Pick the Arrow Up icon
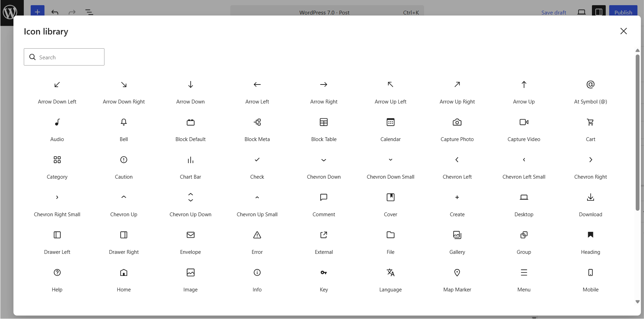Image resolution: width=644 pixels, height=319 pixels. (x=524, y=84)
